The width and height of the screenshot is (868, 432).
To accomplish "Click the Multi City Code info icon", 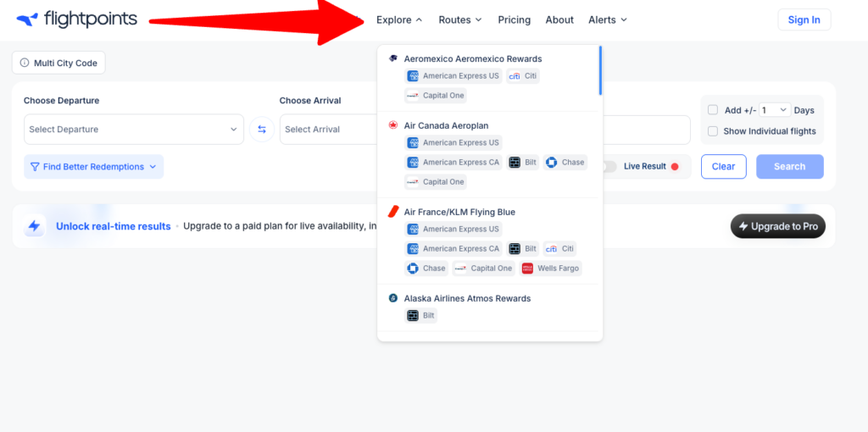I will (25, 63).
